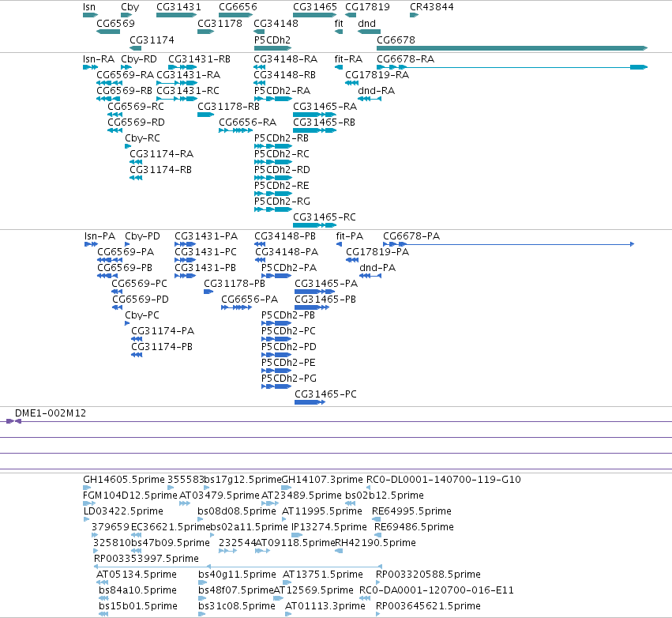Click the LD03422.5prime EST
The width and height of the screenshot is (672, 618).
click(x=86, y=519)
